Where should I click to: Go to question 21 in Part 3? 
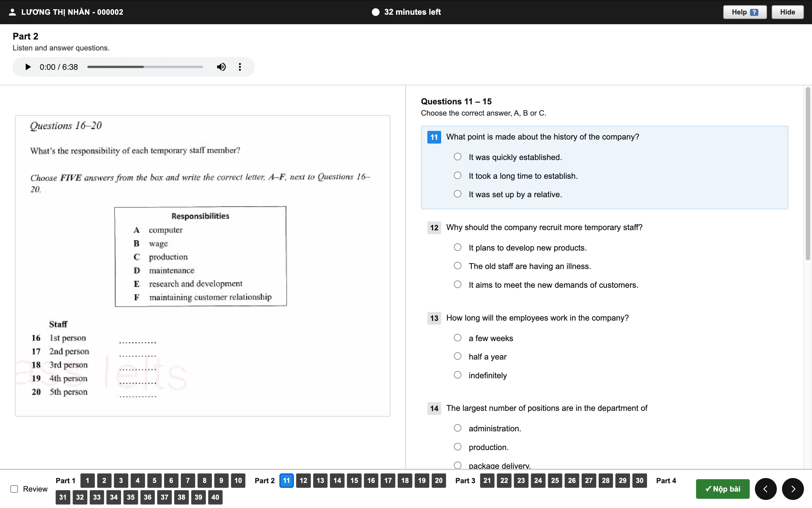487,480
